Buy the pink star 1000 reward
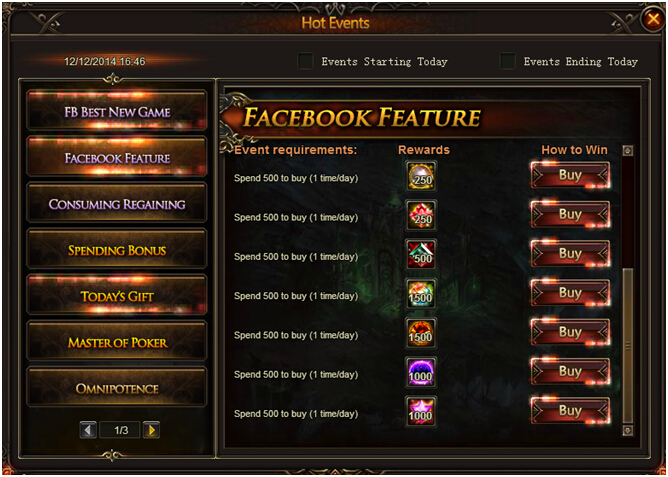Viewport: 668px width, 477px height. tap(570, 411)
